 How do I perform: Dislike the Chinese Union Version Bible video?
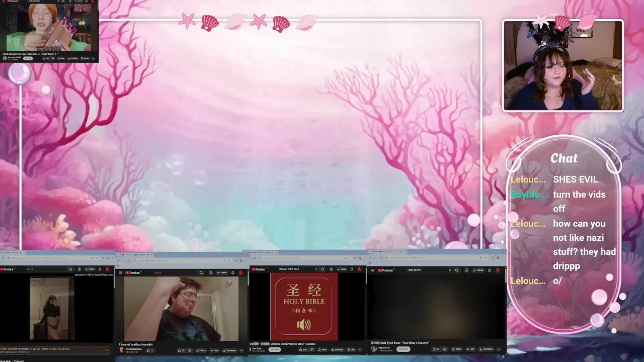312,349
